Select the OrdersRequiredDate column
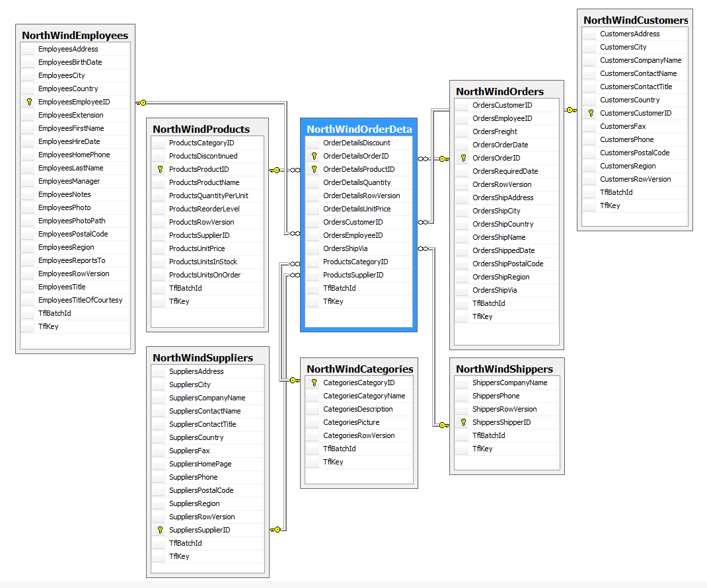707x588 pixels. [507, 171]
